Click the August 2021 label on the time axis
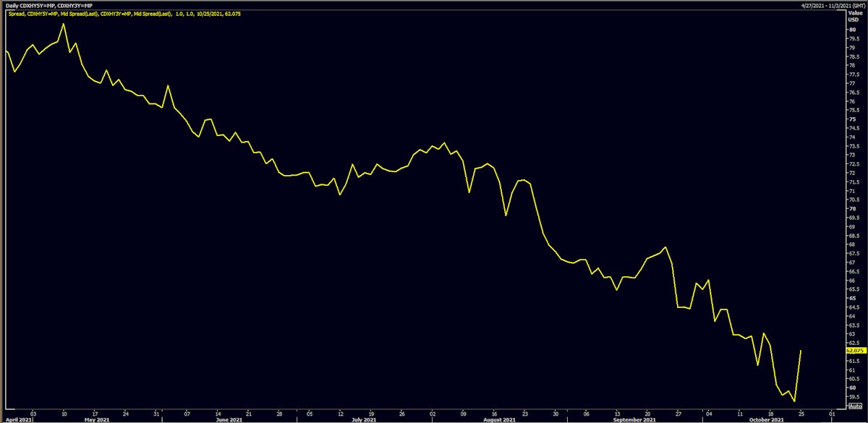This screenshot has height=423, width=868. [500, 419]
